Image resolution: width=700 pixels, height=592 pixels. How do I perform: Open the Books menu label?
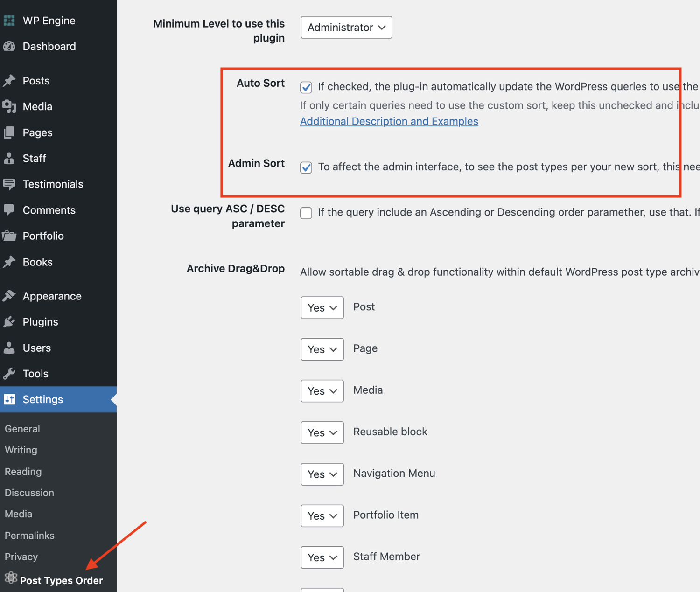38,262
